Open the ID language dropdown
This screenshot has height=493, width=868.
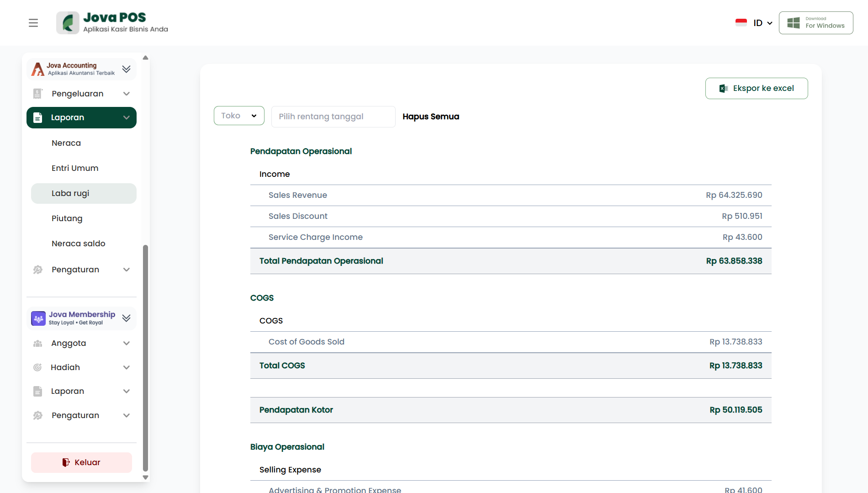coord(762,23)
